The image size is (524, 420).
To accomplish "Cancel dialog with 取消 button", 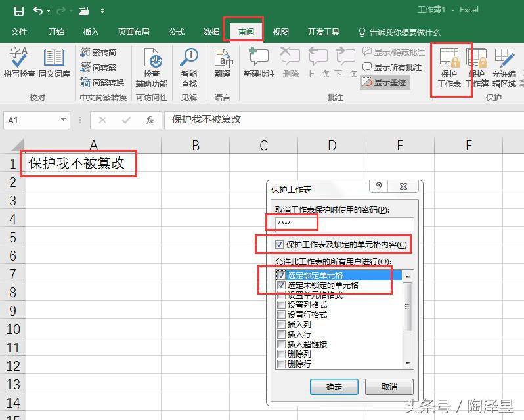I will pyautogui.click(x=389, y=387).
